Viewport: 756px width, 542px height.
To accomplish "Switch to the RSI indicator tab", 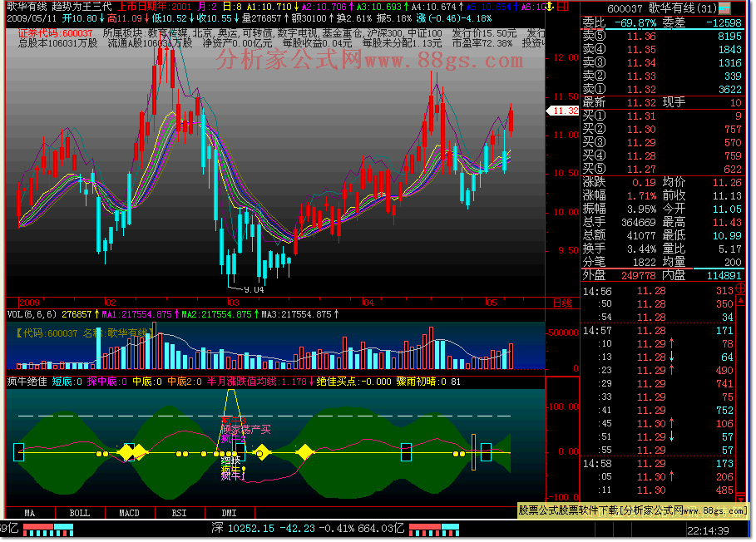I will (x=180, y=513).
